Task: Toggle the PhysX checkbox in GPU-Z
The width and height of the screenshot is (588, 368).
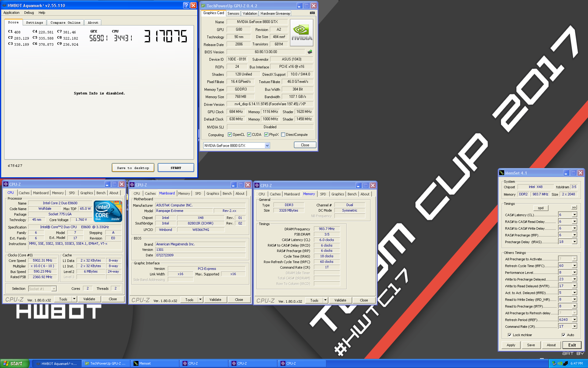Action: 266,135
